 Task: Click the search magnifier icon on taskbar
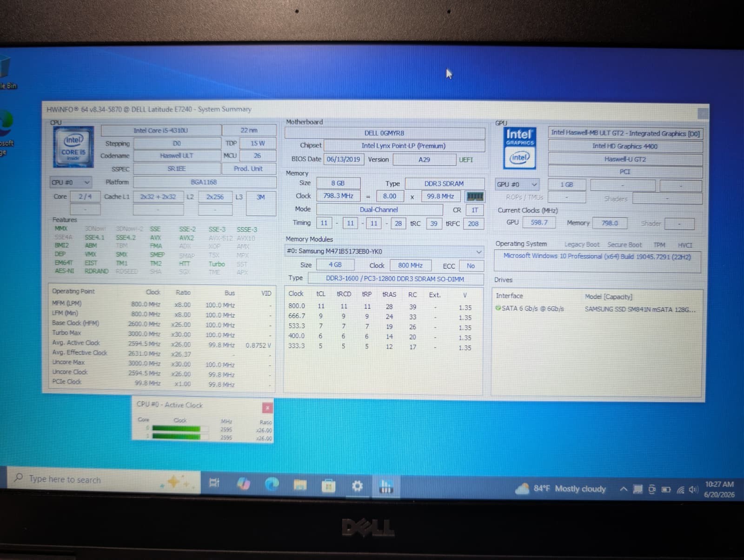coord(19,478)
